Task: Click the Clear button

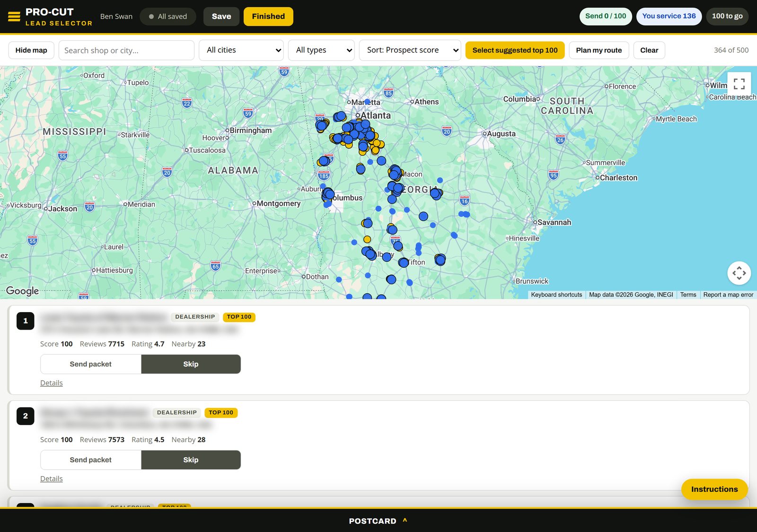Action: pos(649,50)
